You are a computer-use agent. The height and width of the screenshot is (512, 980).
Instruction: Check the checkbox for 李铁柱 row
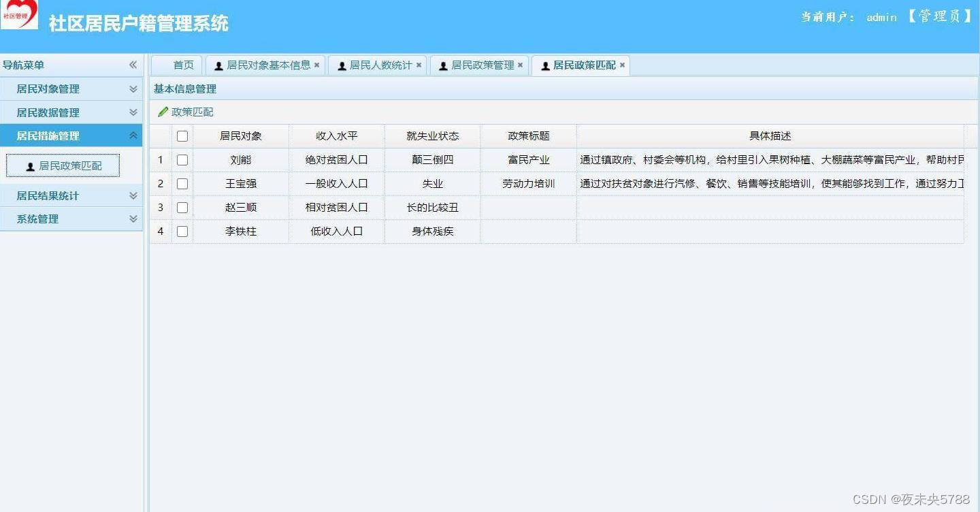pyautogui.click(x=182, y=231)
